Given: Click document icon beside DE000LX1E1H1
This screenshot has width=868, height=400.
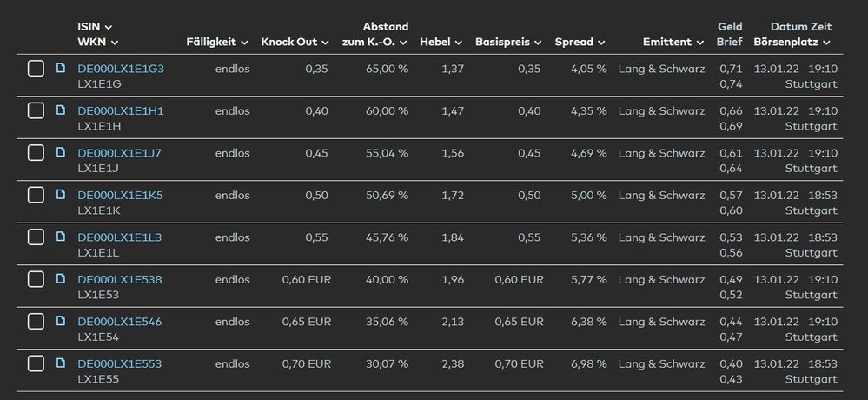Looking at the screenshot, I should click(x=61, y=110).
